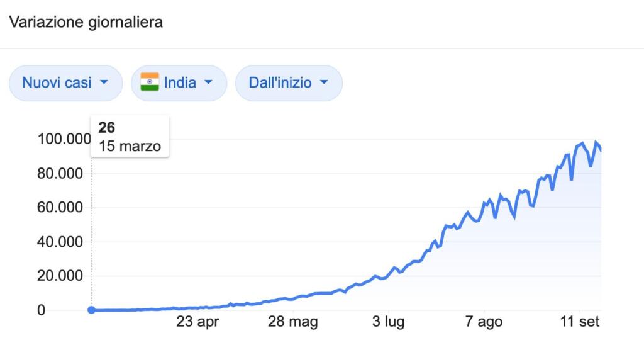Click the Variazione giornaliera heading
Image resolution: width=644 pixels, height=345 pixels.
(85, 23)
